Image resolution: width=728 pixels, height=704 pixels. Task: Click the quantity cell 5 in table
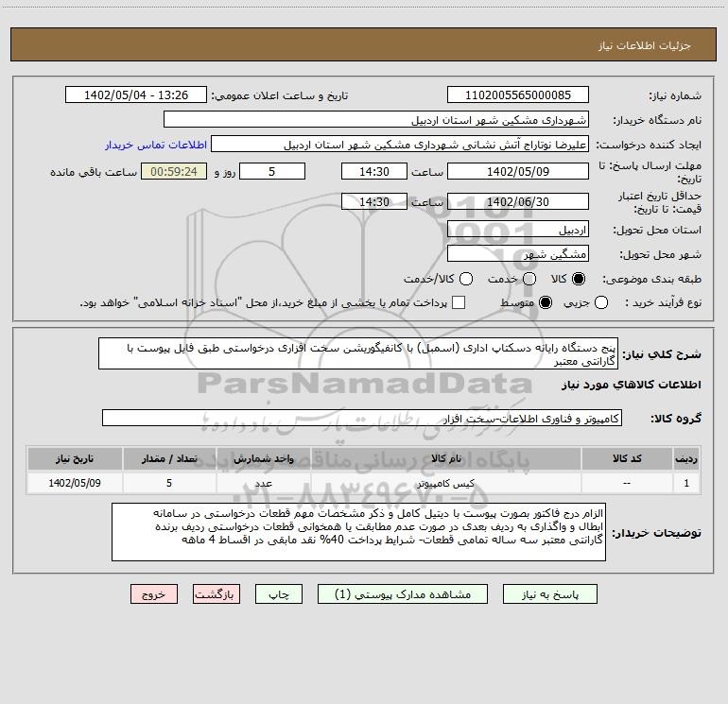click(169, 483)
